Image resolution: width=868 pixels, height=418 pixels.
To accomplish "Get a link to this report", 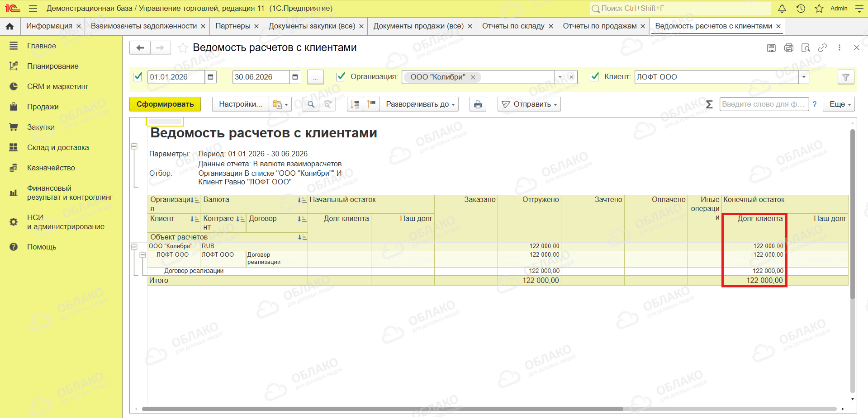I will 823,48.
